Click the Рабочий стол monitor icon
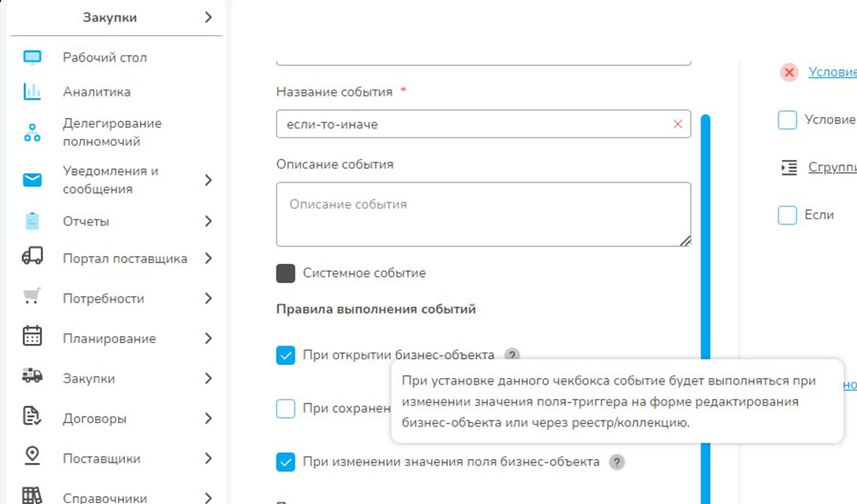This screenshot has width=857, height=504. [x=33, y=58]
